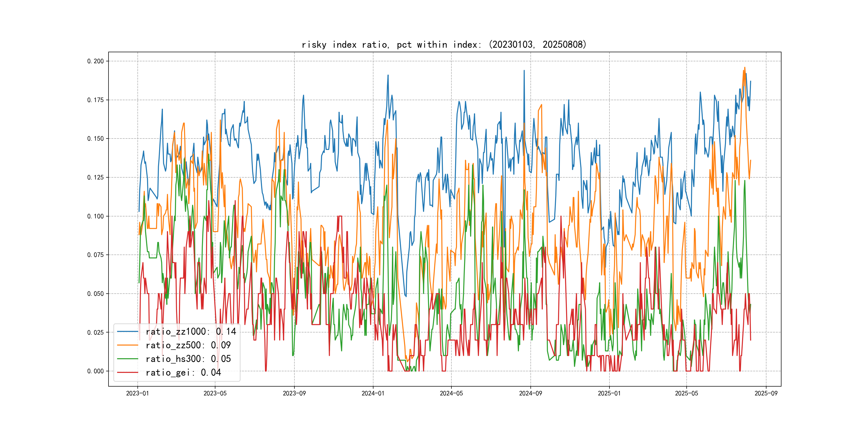Viewport: 868px width, 434px height.
Task: Click the 2023-09 x-axis date label
Action: (294, 393)
